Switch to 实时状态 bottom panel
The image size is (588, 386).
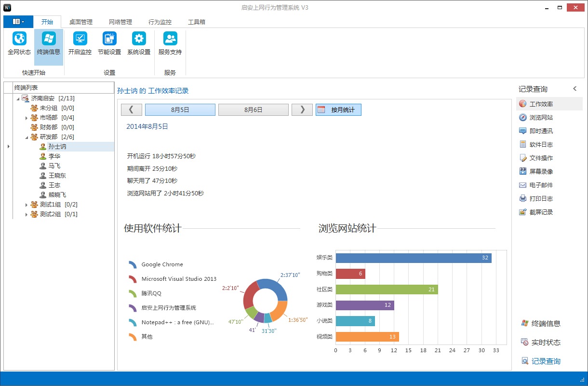click(541, 342)
